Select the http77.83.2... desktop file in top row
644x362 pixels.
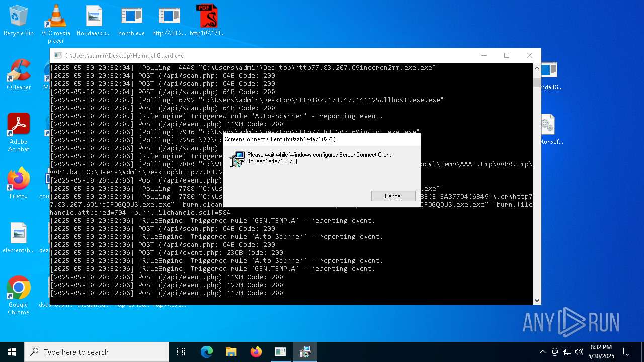169,21
